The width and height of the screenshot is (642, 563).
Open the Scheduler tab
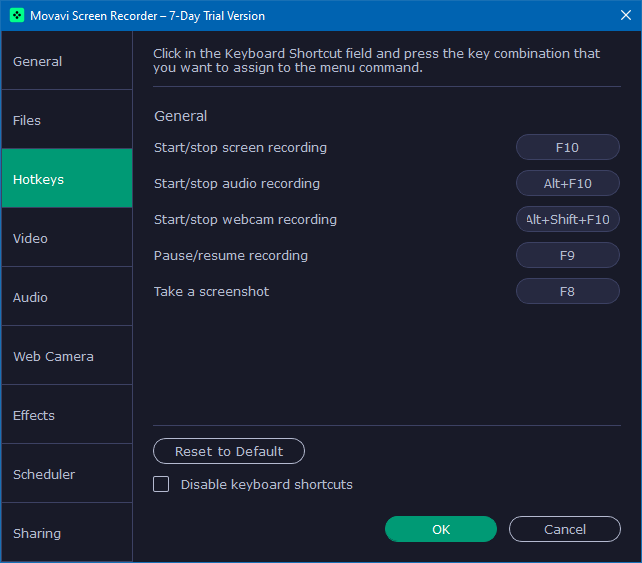pos(67,474)
